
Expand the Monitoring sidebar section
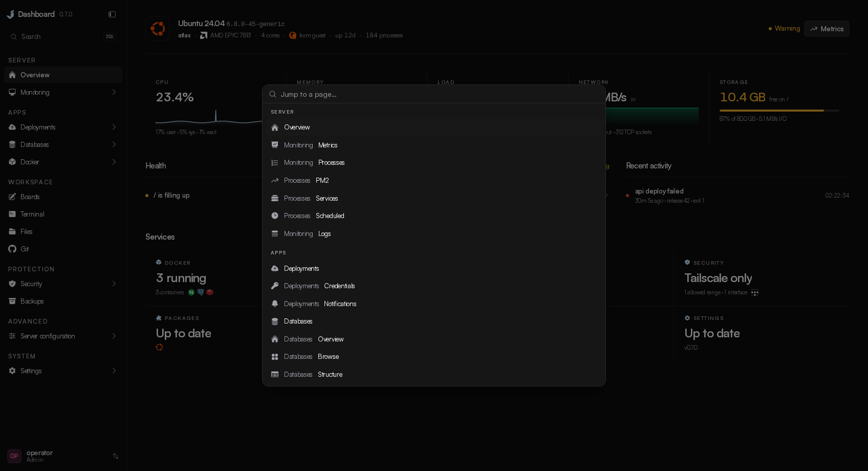(114, 92)
